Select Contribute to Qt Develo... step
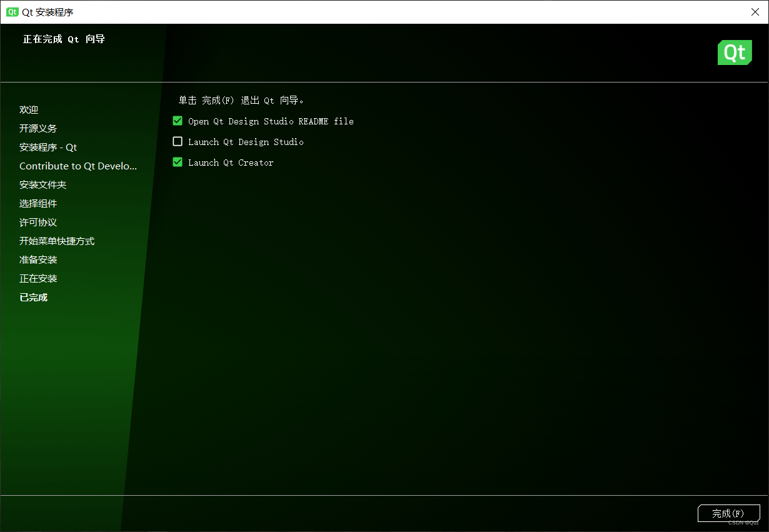769x532 pixels. [x=78, y=166]
